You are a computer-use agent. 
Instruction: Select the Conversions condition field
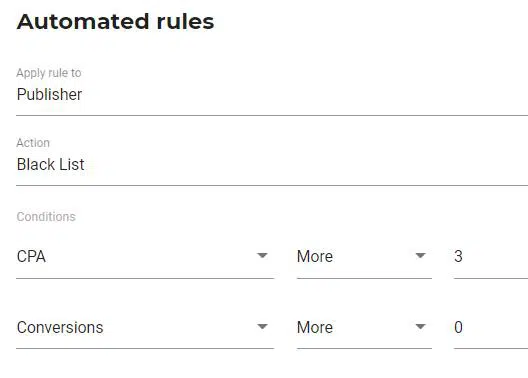145,327
